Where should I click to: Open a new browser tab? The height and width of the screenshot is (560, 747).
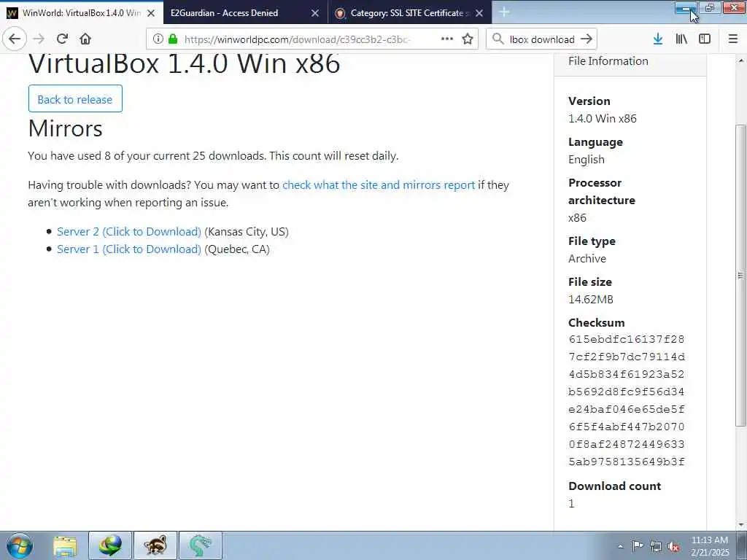(504, 12)
